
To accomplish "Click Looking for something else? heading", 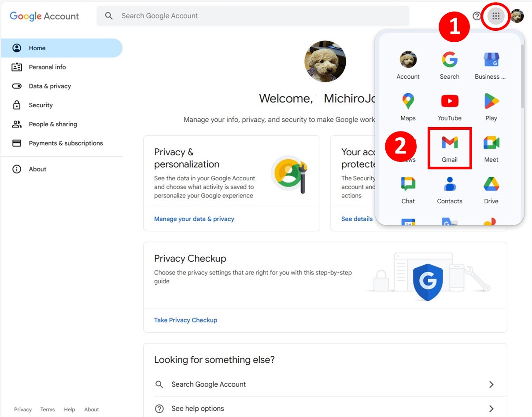I will click(x=214, y=360).
